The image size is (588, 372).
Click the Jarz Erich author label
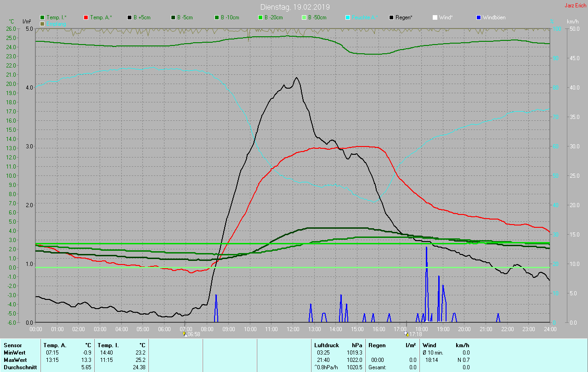pos(575,6)
